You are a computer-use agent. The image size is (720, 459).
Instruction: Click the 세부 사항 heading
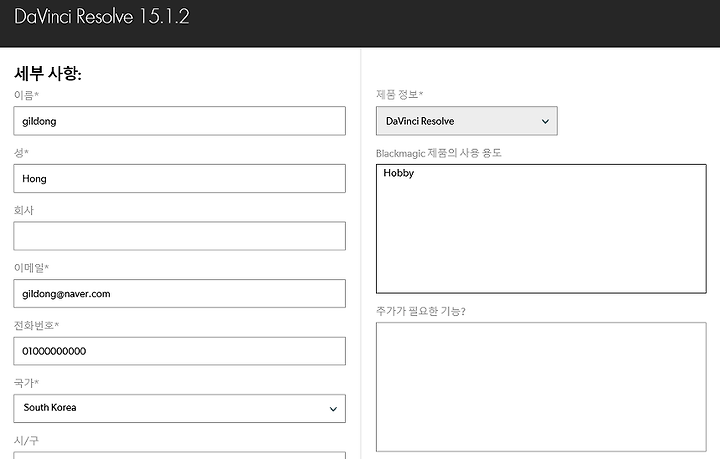tap(48, 73)
